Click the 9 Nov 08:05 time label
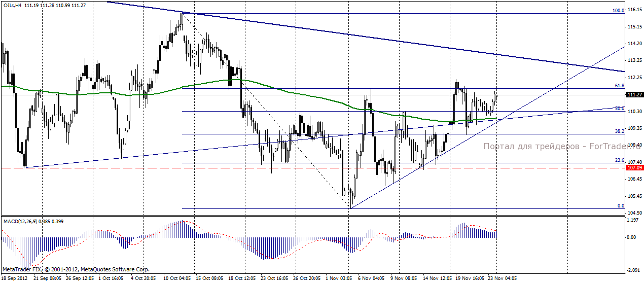Image resolution: width=644 pixels, height=282 pixels. [404, 278]
